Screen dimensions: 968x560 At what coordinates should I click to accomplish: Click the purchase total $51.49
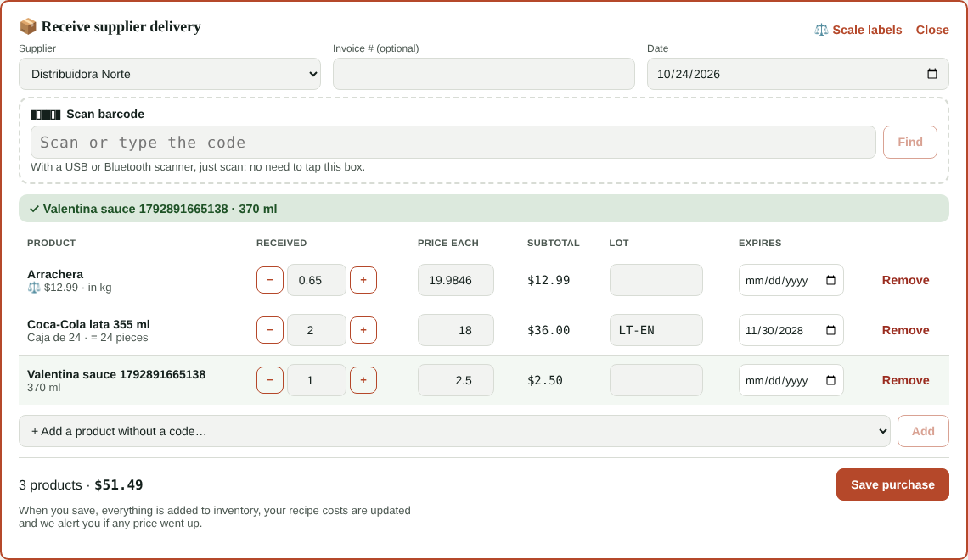[119, 484]
